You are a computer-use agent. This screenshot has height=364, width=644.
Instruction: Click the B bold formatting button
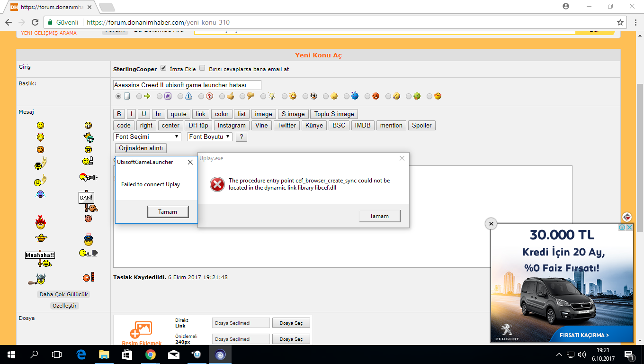click(119, 114)
